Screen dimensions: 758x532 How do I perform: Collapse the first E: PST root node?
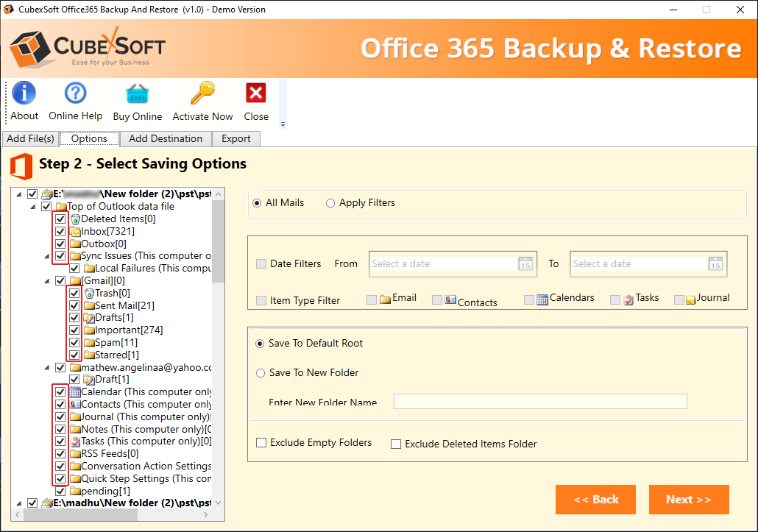point(19,194)
